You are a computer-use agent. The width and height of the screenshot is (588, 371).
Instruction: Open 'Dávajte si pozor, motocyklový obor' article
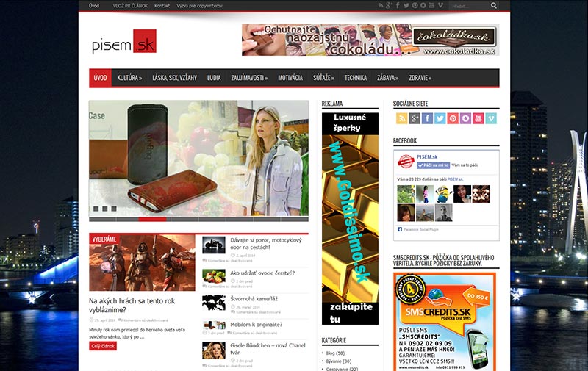pyautogui.click(x=266, y=244)
